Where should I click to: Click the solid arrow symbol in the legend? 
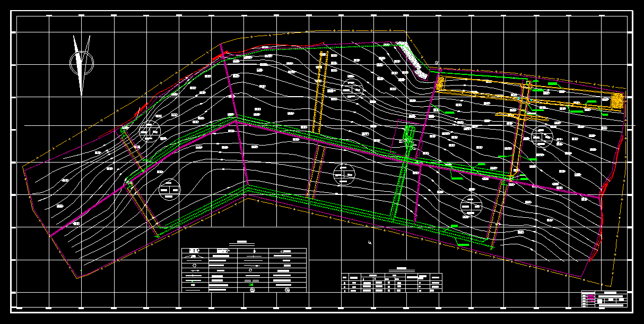194,285
